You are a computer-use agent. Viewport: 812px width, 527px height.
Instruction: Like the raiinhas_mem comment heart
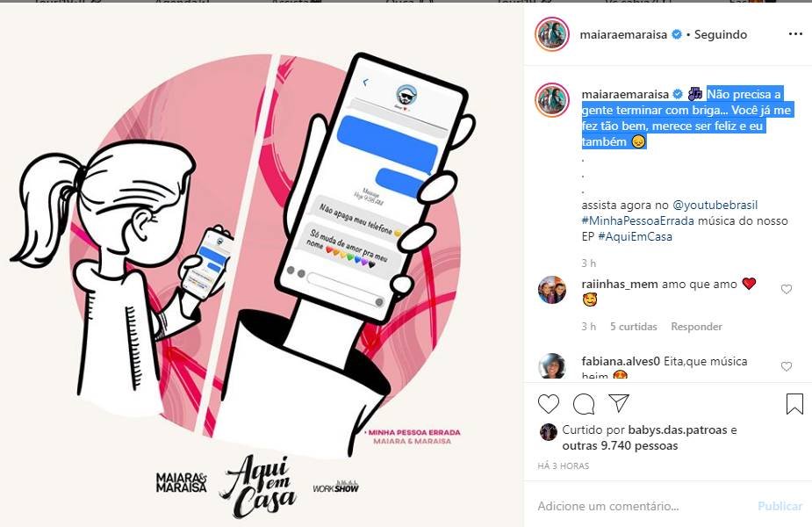point(787,289)
